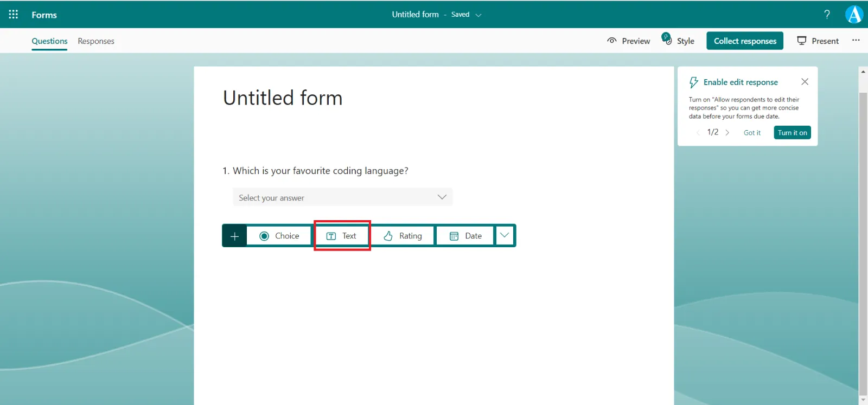The height and width of the screenshot is (405, 868).
Task: Open the app launcher waffle icon
Action: coord(14,15)
